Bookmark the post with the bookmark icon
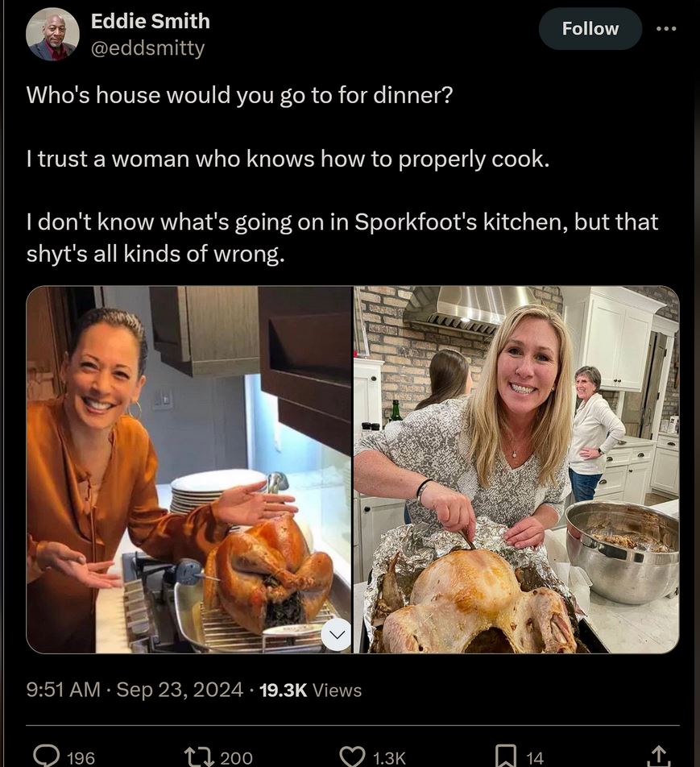 pyautogui.click(x=505, y=756)
